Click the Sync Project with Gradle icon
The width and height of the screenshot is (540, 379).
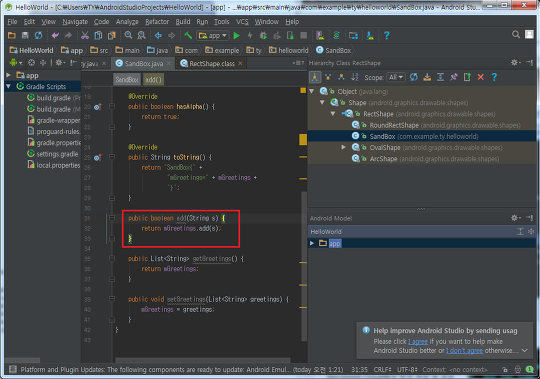pyautogui.click(x=336, y=35)
